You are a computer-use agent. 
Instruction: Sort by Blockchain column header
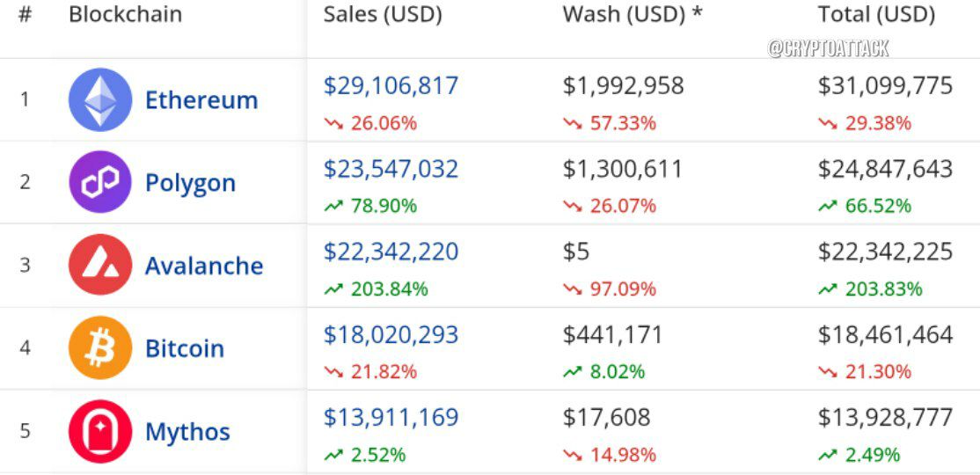click(126, 14)
